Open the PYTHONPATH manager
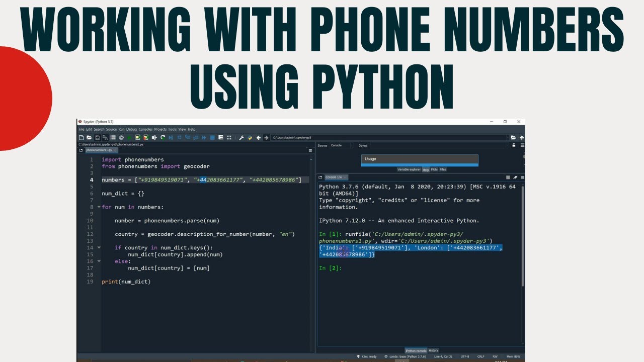The image size is (644, 362). click(250, 137)
